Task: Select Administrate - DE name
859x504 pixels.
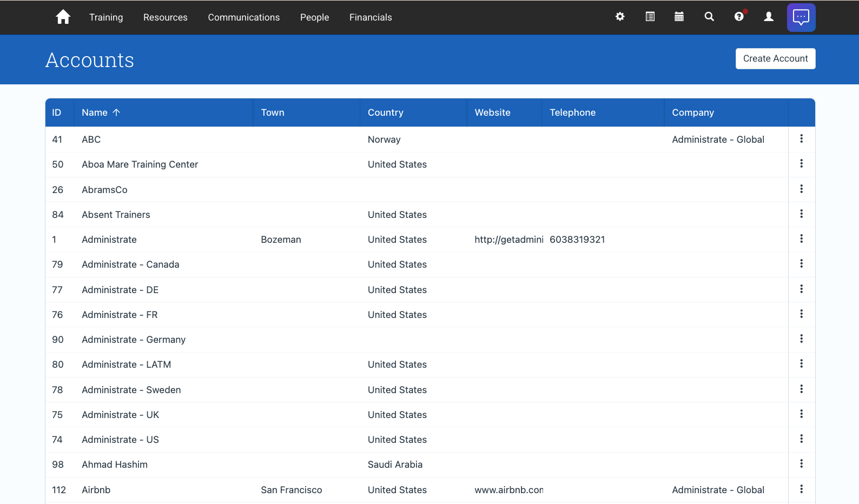Action: (x=120, y=290)
